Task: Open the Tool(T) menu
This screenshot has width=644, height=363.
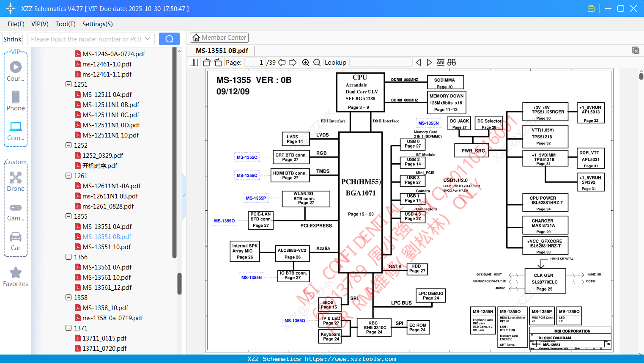Action: pos(66,24)
